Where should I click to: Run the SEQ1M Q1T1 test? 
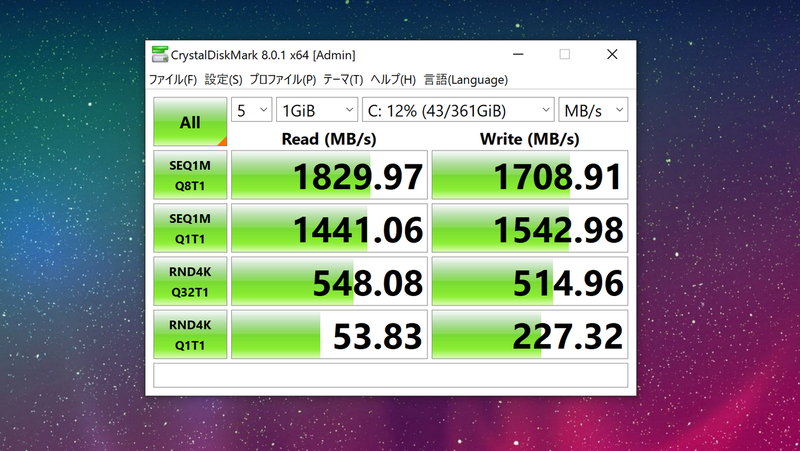click(190, 228)
